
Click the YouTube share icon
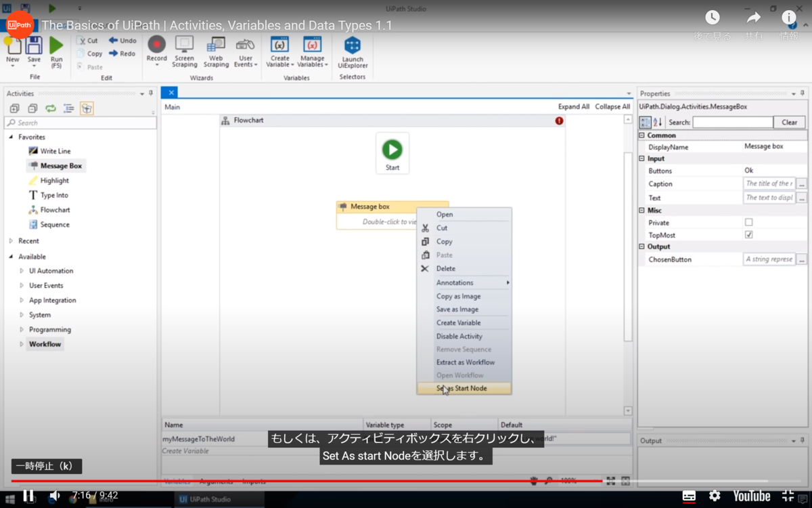(753, 18)
